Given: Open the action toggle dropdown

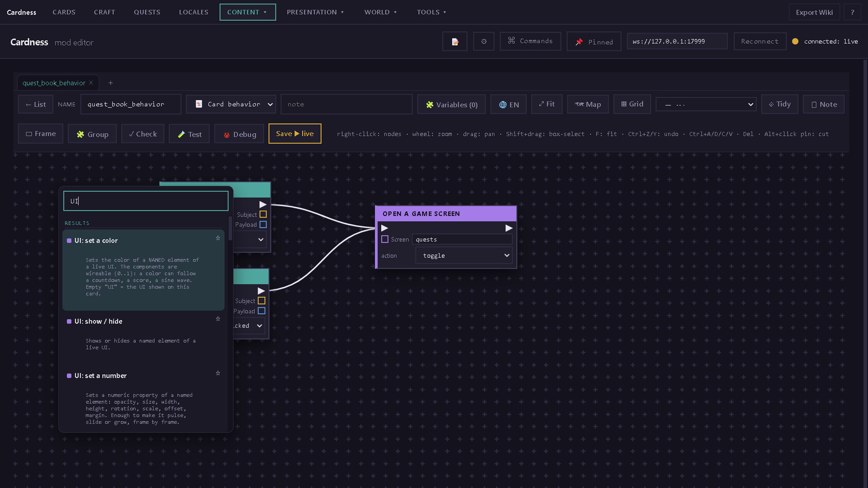Looking at the screenshot, I should click(464, 255).
